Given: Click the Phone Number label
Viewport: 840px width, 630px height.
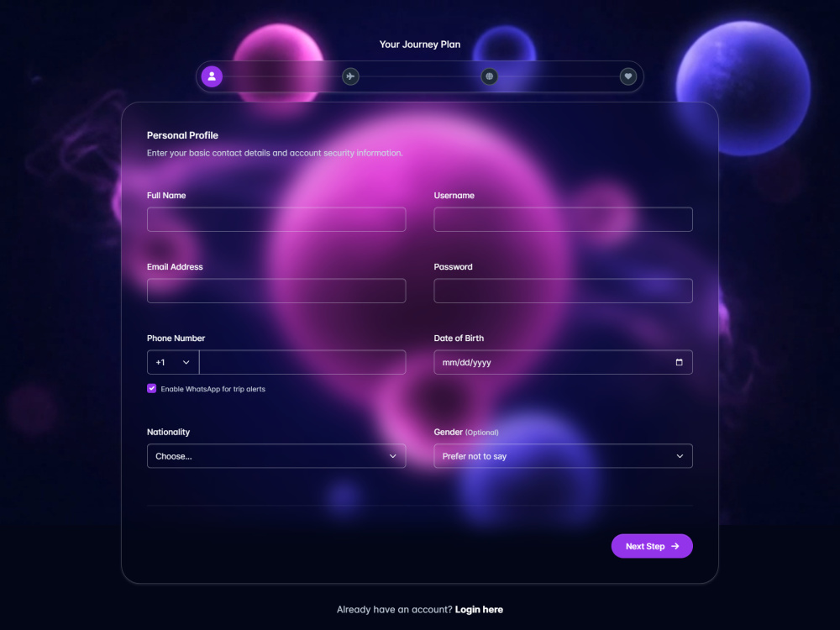Looking at the screenshot, I should click(x=176, y=339).
